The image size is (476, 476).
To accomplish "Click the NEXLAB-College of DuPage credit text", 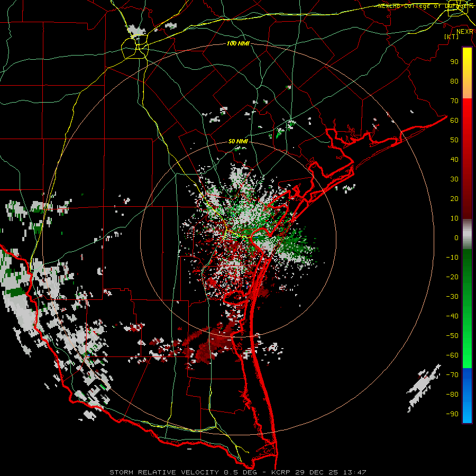I will [x=425, y=6].
